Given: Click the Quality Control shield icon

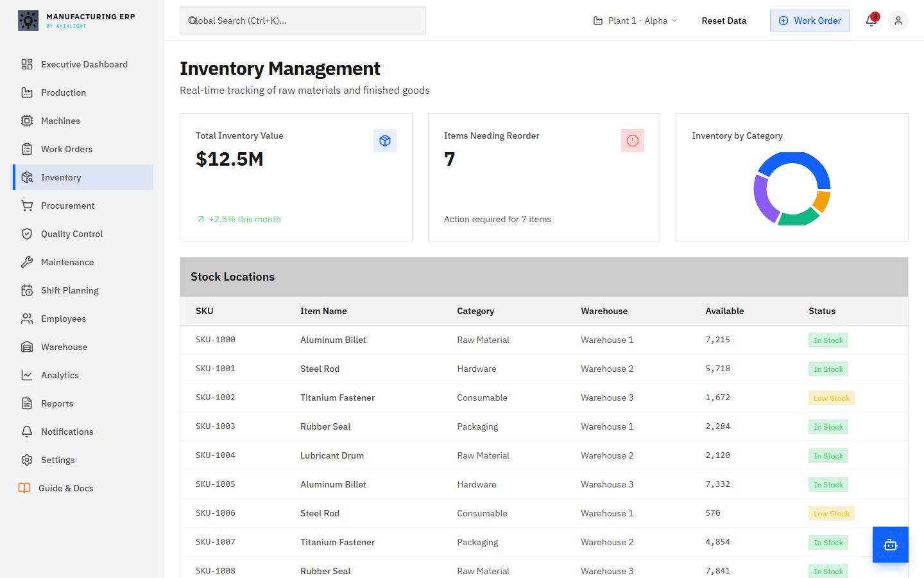Looking at the screenshot, I should (x=27, y=234).
